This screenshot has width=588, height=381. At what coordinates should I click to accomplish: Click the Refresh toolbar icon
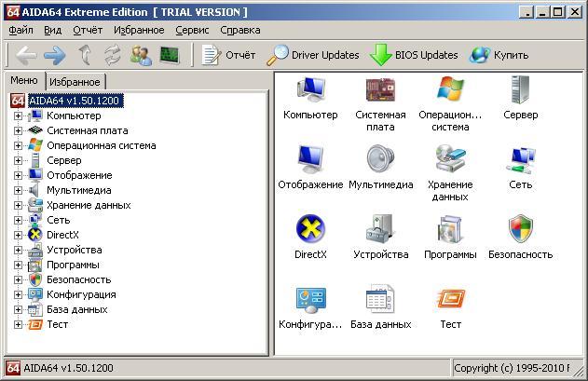tap(113, 56)
